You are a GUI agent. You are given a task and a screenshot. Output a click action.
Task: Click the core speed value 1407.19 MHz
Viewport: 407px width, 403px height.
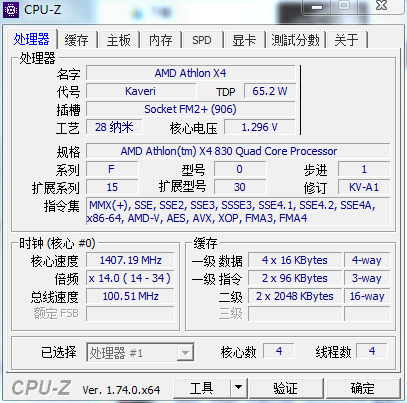[130, 260]
